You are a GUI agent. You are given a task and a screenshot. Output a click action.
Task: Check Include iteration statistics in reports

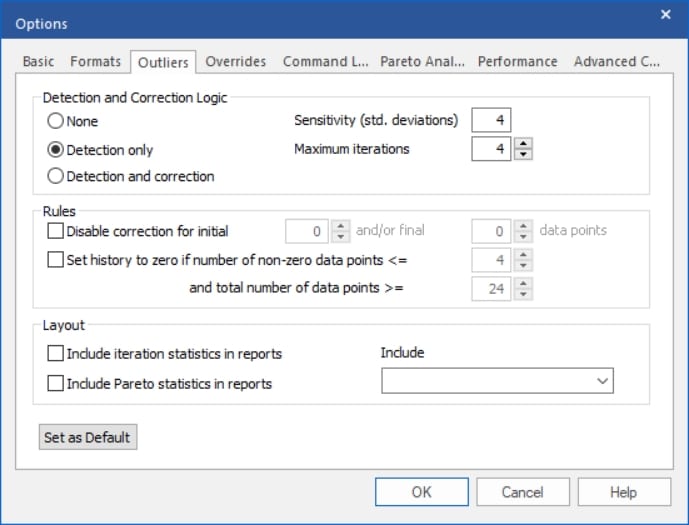[x=56, y=353]
